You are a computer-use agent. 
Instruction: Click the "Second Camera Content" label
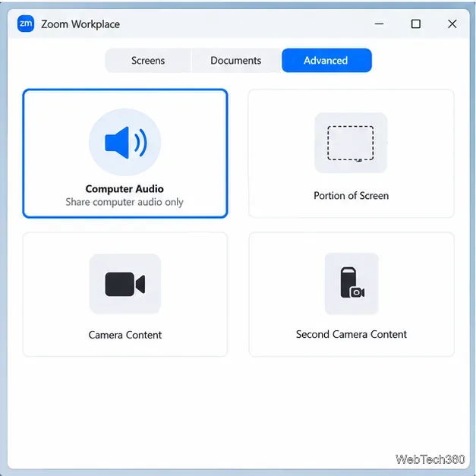point(351,334)
